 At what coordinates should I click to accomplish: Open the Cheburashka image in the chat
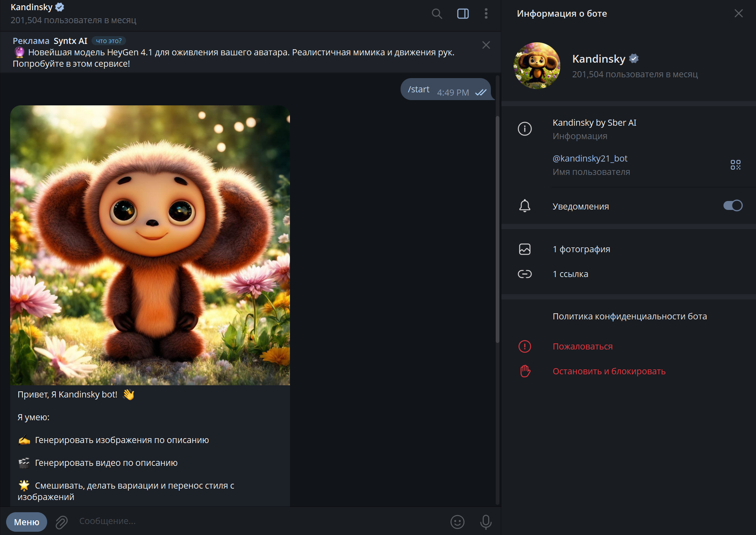pos(150,245)
